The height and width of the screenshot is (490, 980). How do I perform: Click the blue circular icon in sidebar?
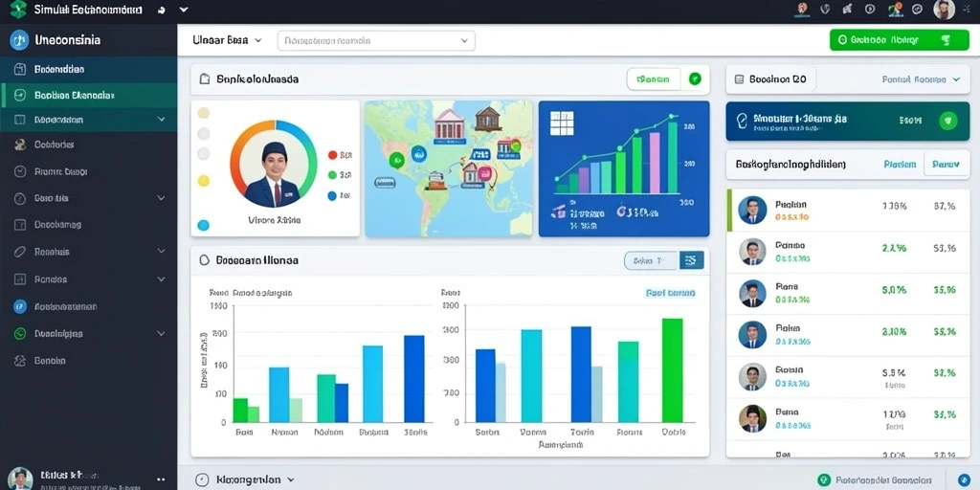tap(20, 306)
